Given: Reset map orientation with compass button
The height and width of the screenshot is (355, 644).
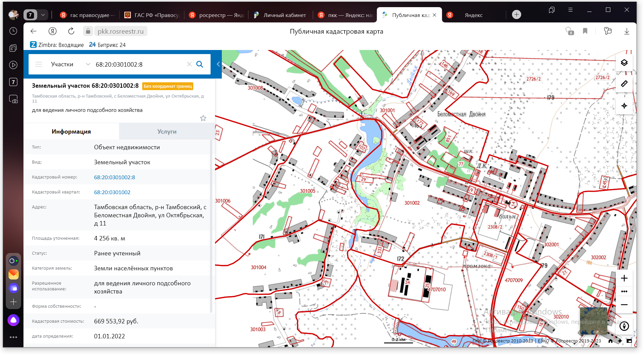Looking at the screenshot, I should pyautogui.click(x=624, y=326).
